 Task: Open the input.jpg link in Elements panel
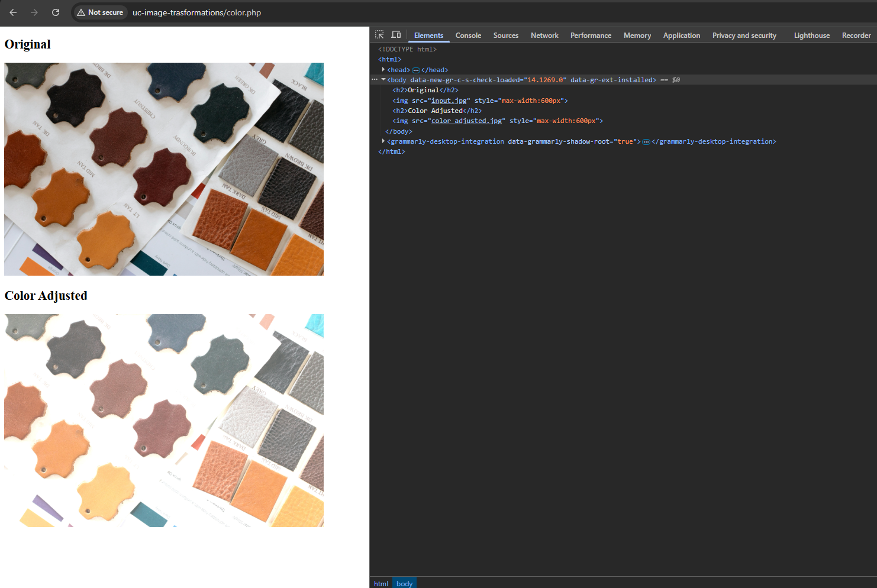pos(449,100)
